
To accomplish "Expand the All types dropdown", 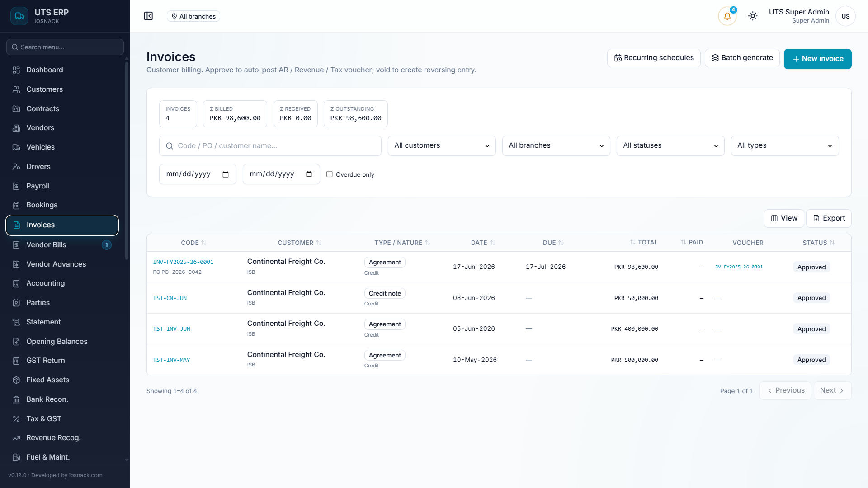I will tap(785, 145).
